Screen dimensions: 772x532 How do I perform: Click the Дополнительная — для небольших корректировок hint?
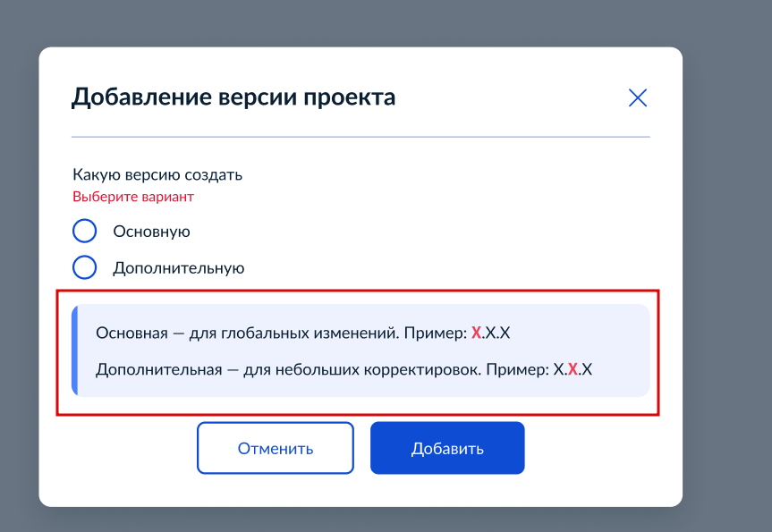click(289, 369)
